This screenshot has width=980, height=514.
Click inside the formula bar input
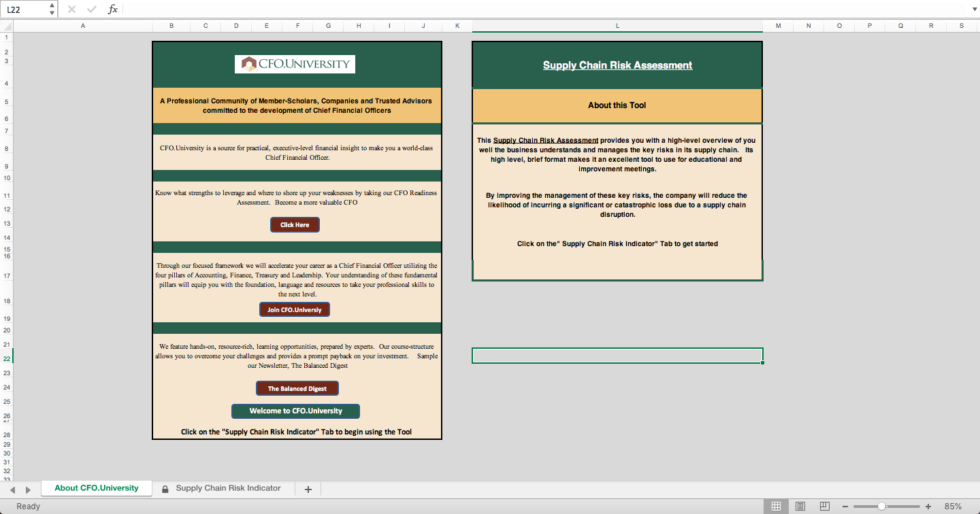(544, 10)
